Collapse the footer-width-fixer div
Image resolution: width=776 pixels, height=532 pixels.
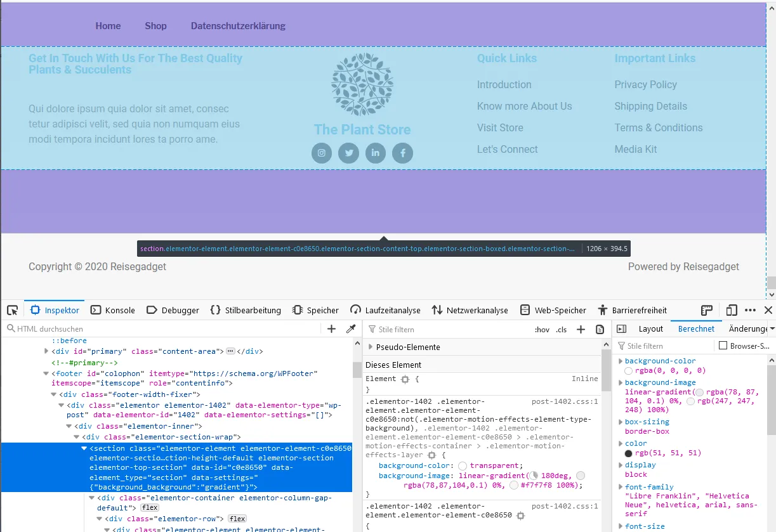[x=54, y=394]
